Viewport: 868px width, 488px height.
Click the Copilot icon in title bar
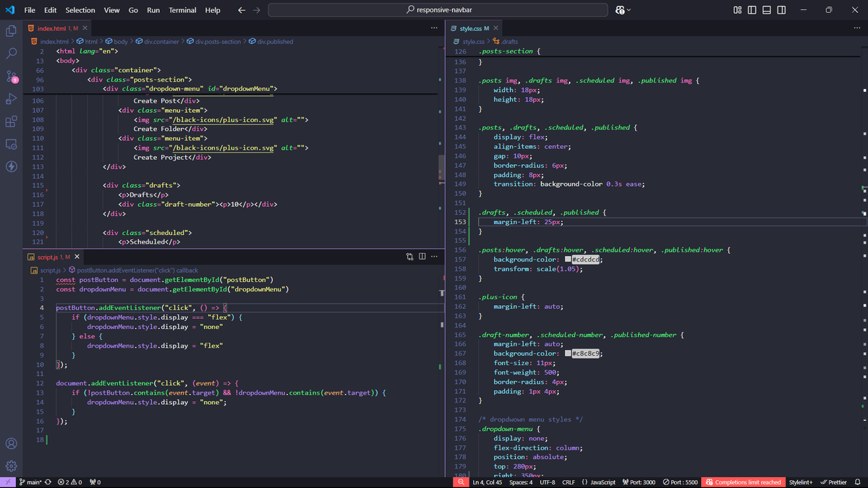pos(621,10)
